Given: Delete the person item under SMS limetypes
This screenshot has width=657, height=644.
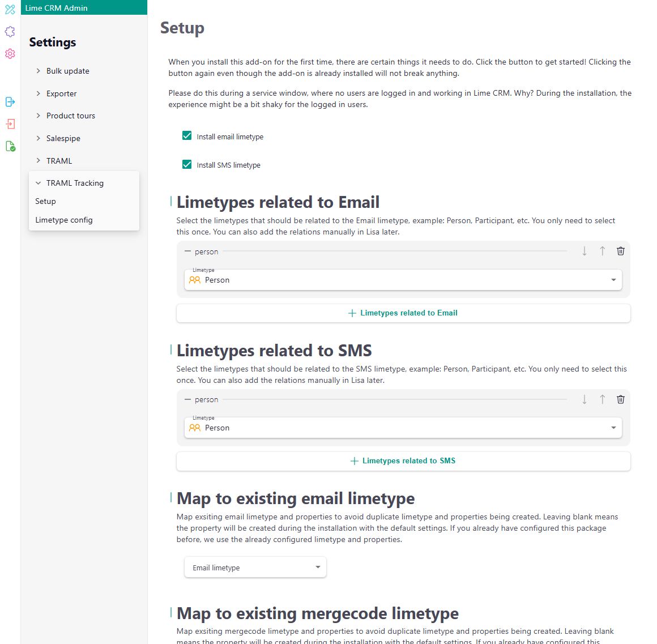Looking at the screenshot, I should [620, 399].
